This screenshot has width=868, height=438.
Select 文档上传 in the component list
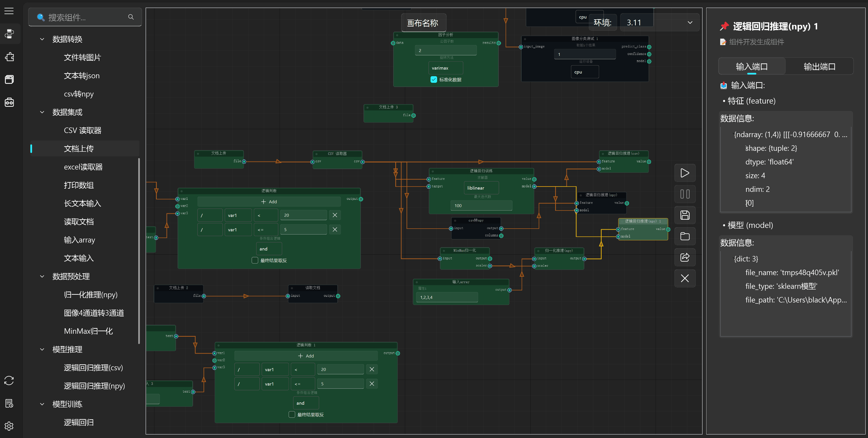[x=85, y=149]
